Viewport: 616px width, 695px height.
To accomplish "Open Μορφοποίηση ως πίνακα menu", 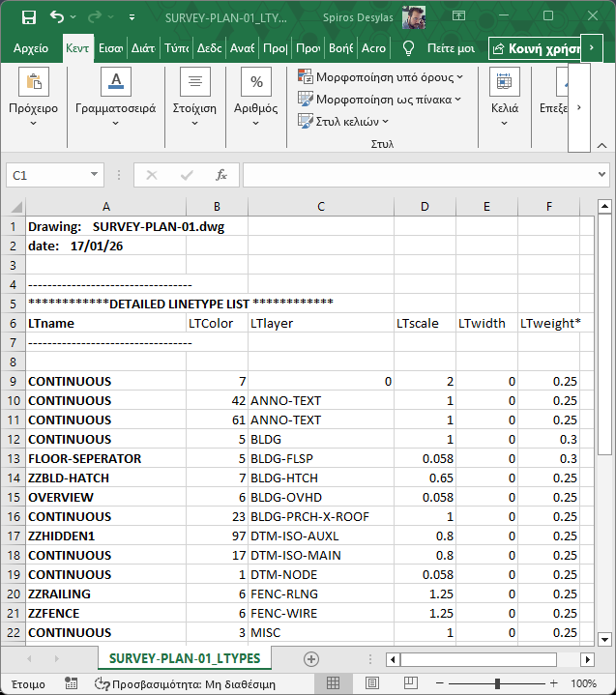I will tap(380, 100).
